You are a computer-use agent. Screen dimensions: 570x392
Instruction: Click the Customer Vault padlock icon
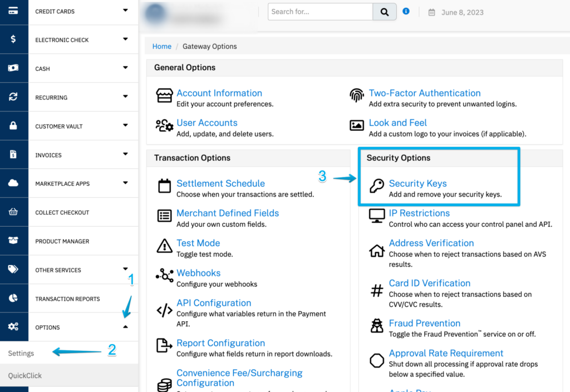pos(14,126)
